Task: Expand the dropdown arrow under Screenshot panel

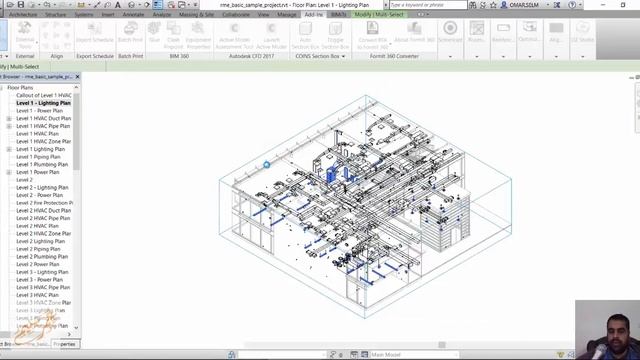Action: click(x=450, y=56)
